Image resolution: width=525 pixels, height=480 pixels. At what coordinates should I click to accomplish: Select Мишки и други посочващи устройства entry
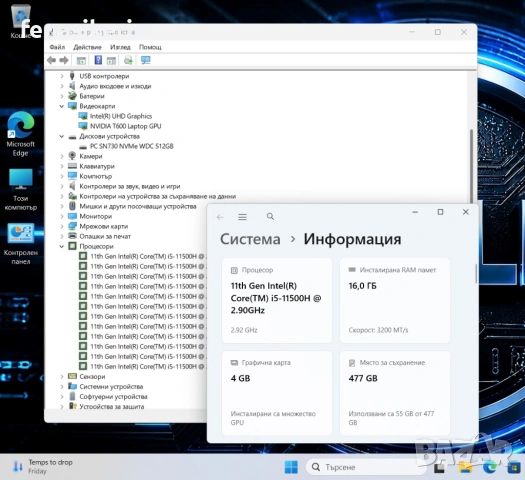138,207
